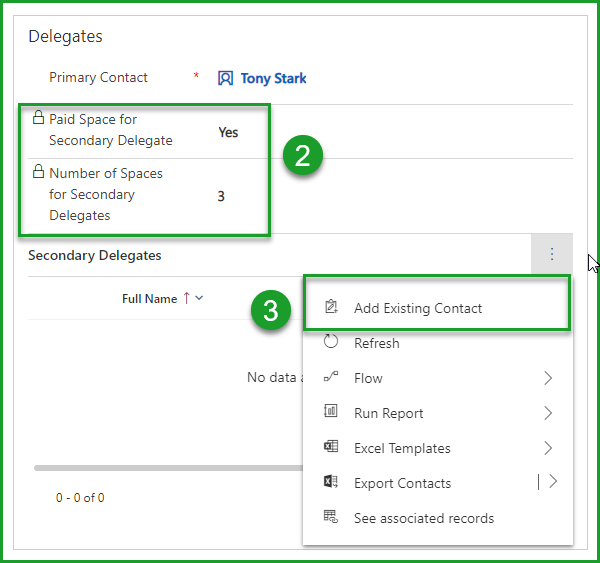Click the Secondary Delegates section heading
This screenshot has height=563, width=600.
point(95,255)
